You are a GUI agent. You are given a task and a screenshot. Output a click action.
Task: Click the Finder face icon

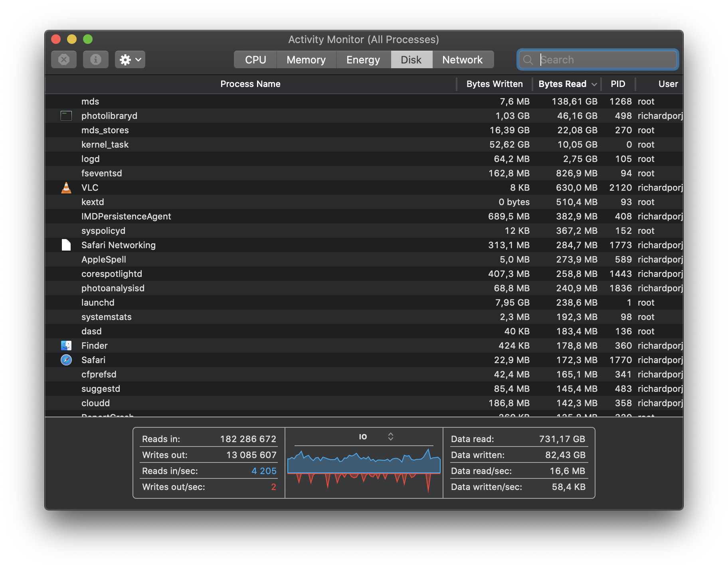tap(66, 346)
